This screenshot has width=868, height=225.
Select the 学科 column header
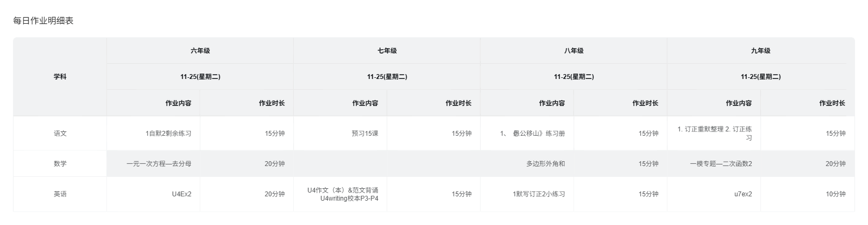click(x=60, y=77)
